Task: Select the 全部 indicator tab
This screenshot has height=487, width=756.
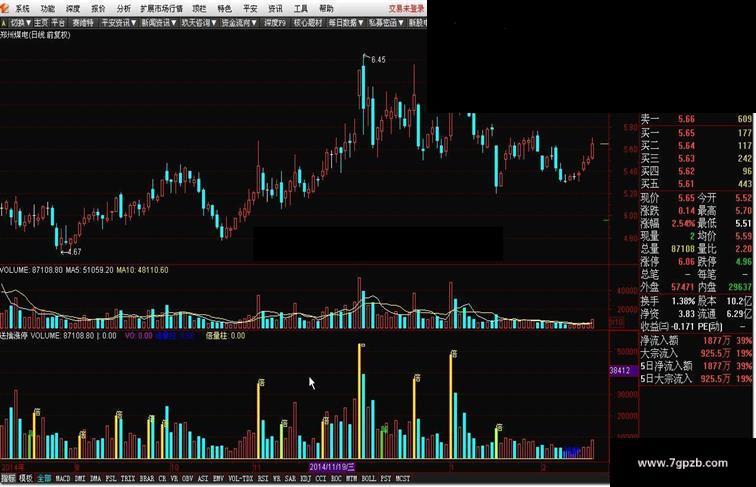Action: (x=44, y=478)
